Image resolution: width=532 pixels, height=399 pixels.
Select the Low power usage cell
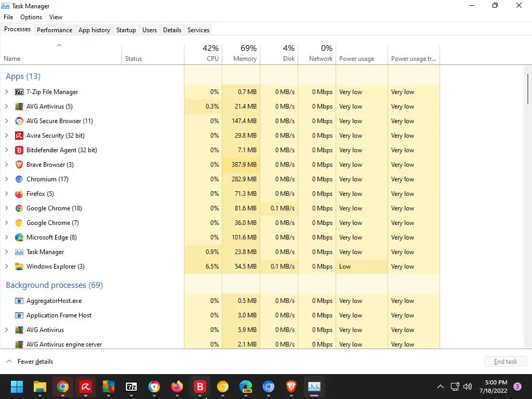[362, 267]
